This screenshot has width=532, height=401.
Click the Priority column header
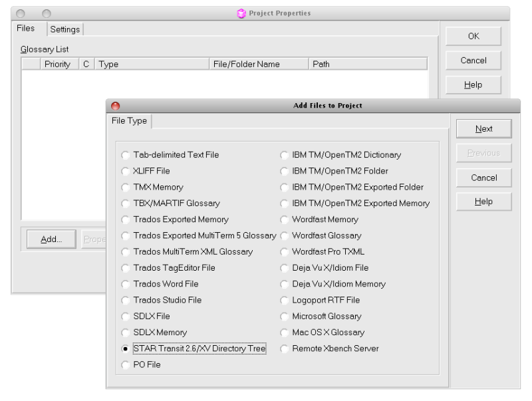click(x=60, y=64)
